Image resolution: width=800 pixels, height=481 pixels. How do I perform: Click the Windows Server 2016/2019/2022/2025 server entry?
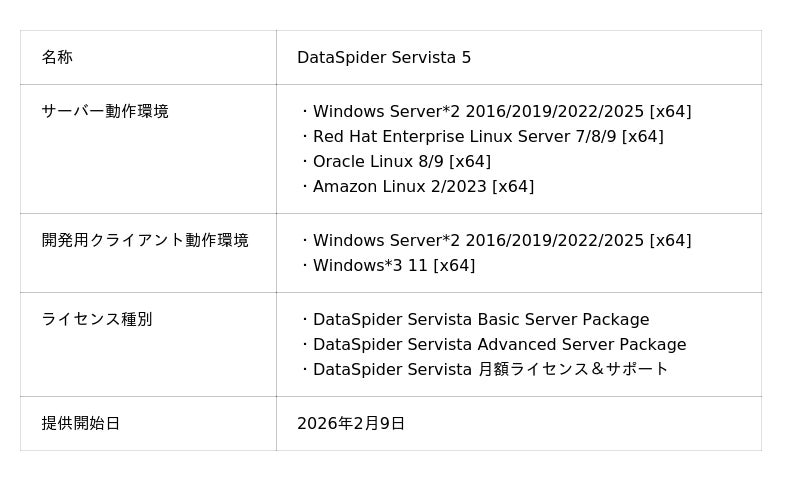tap(501, 112)
